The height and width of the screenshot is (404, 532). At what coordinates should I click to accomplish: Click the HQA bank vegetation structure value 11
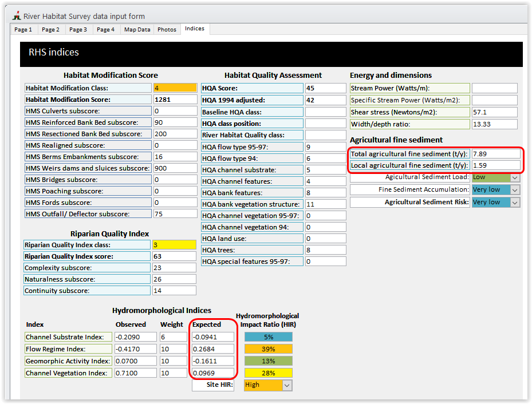(326, 204)
